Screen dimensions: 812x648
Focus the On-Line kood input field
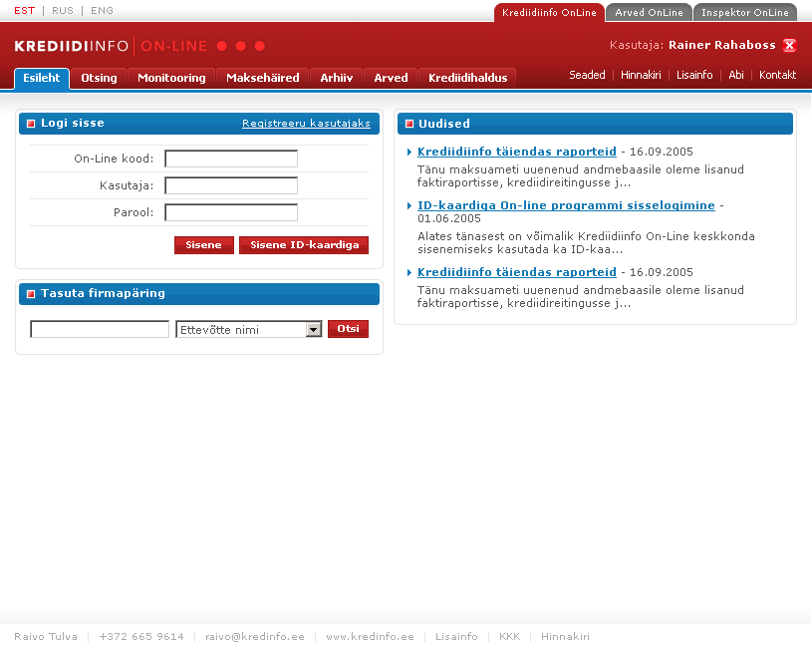tap(231, 159)
